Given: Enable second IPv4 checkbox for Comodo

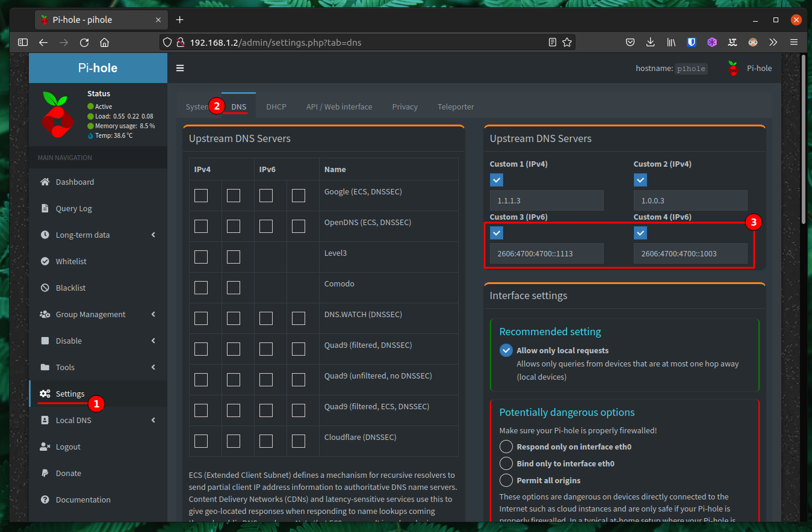Looking at the screenshot, I should (234, 288).
